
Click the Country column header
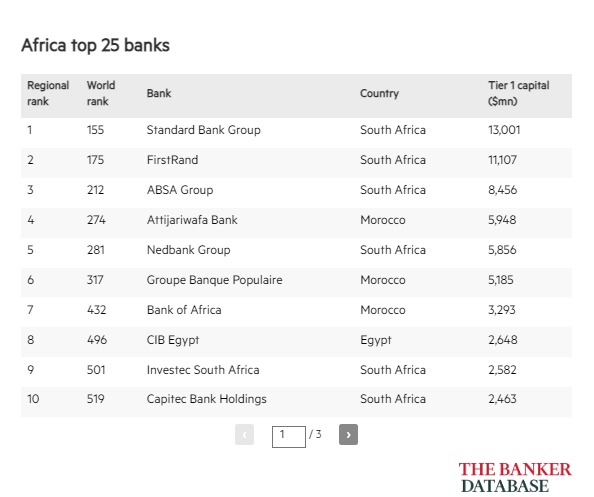[x=380, y=93]
